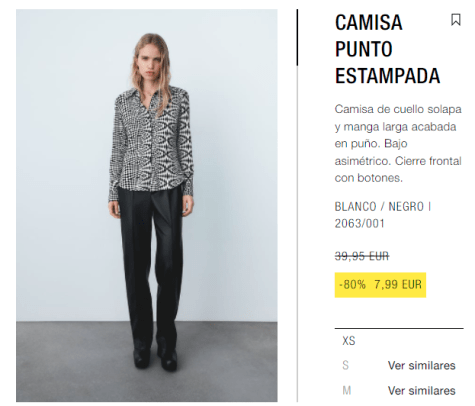
Task: Click the CAMISA PUNTO ESTAMPADA title
Action: click(x=387, y=49)
